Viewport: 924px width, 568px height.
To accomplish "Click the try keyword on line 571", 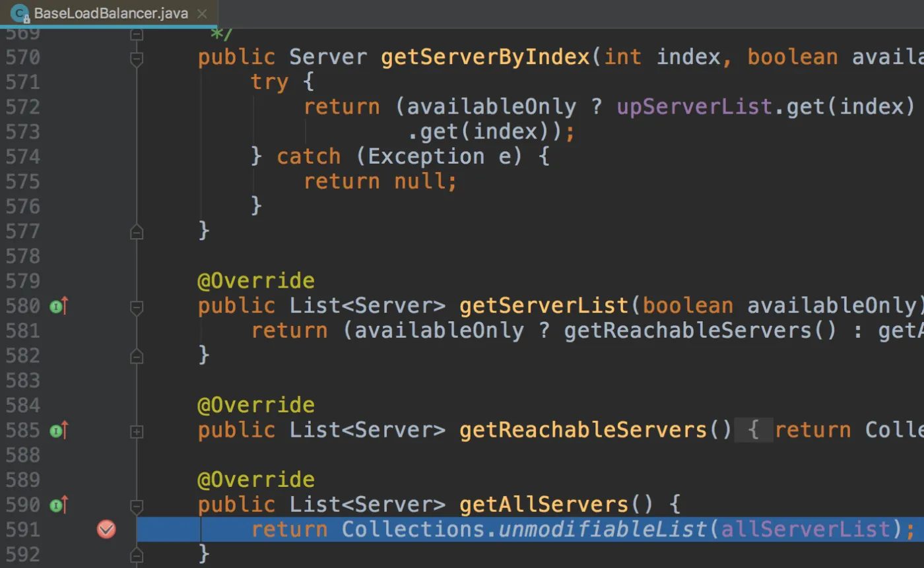I will tap(269, 82).
